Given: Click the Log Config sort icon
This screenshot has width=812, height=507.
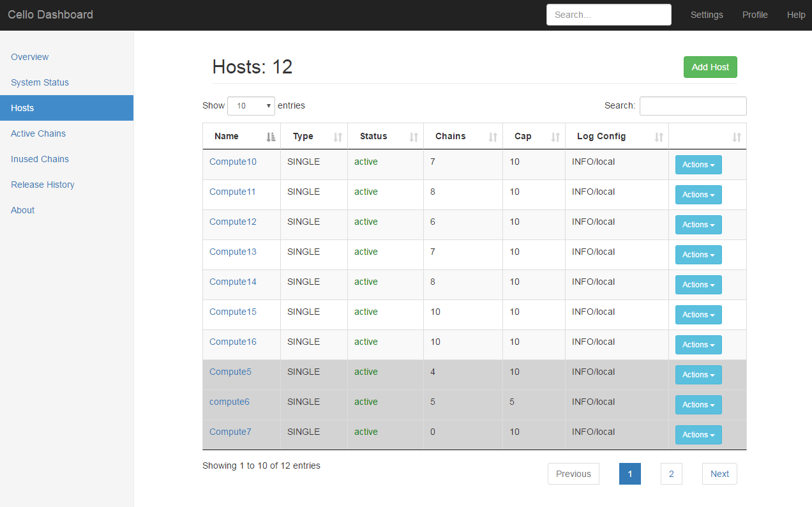Looking at the screenshot, I should (659, 137).
